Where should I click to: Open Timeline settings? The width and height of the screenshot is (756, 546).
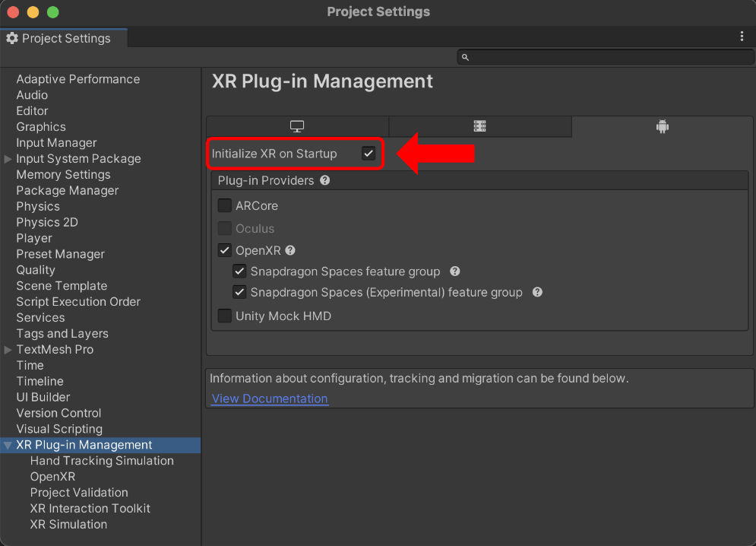coord(40,382)
